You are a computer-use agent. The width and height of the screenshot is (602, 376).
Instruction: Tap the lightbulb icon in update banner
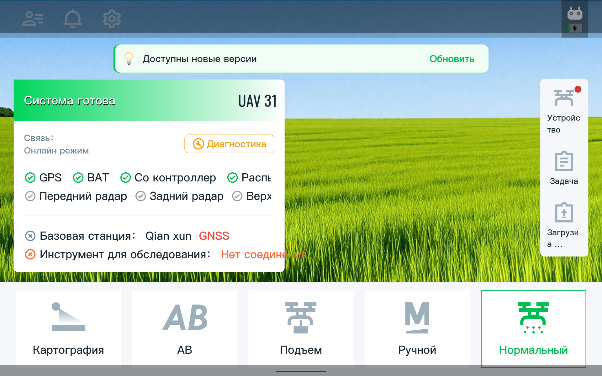(x=129, y=59)
